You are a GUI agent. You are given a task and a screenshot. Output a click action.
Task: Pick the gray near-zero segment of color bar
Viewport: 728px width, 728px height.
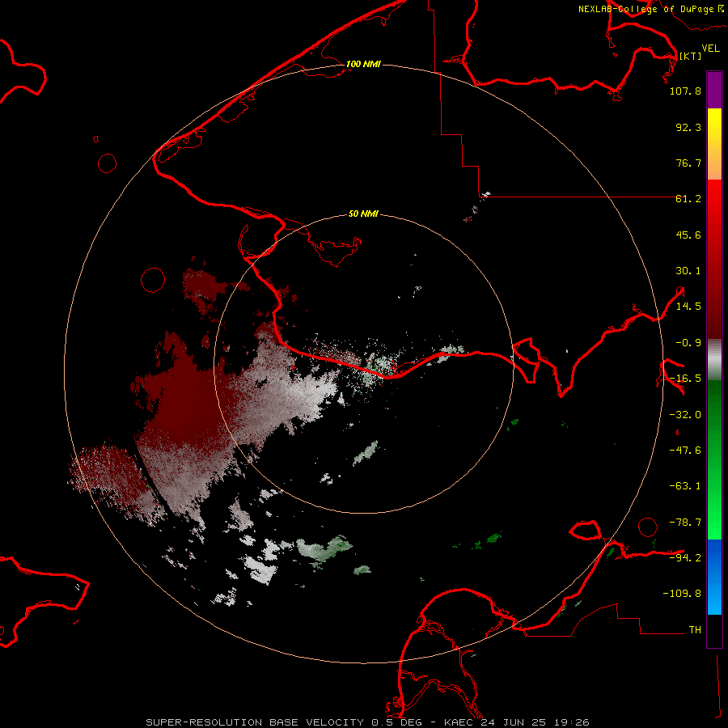pos(714,360)
